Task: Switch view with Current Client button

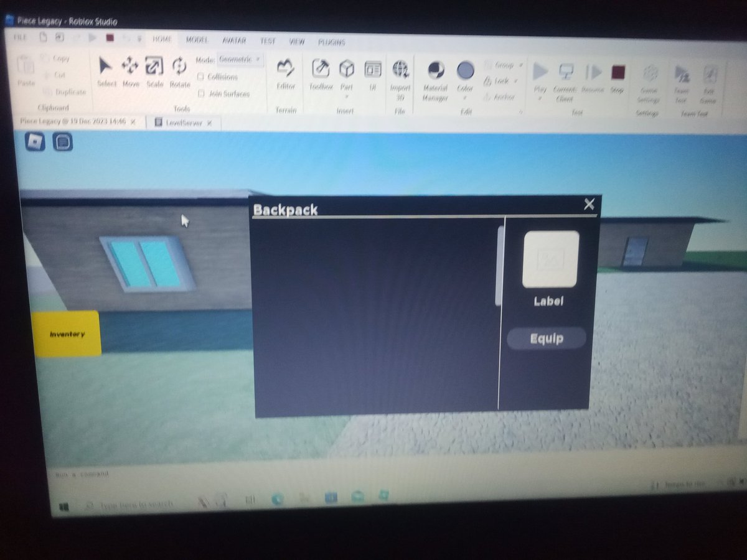Action: [565, 81]
